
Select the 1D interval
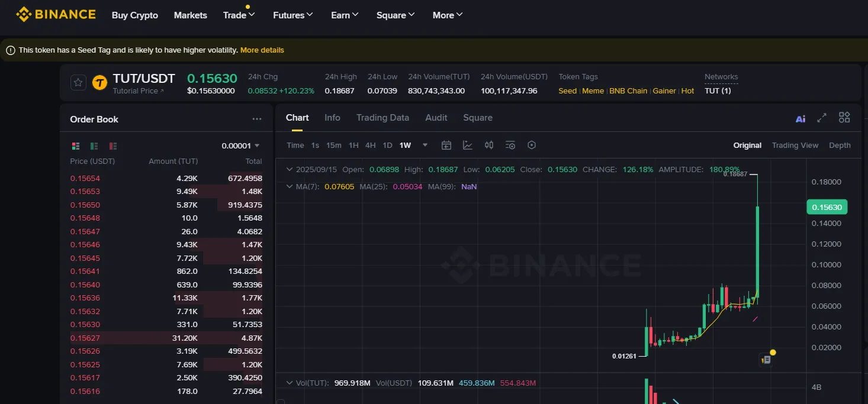point(387,145)
